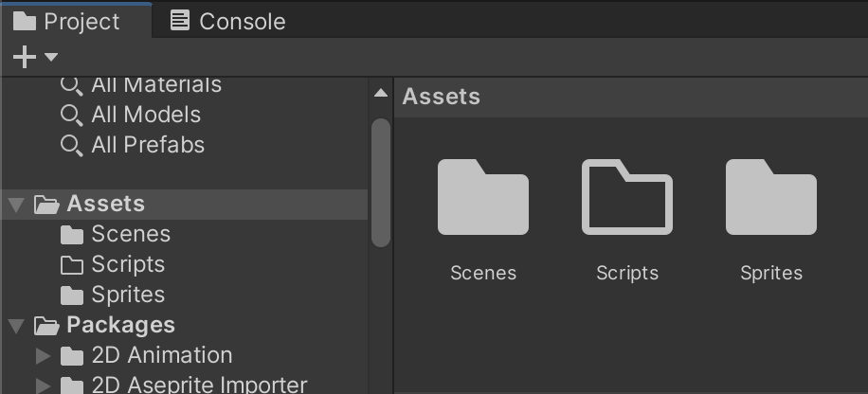
Task: Open the Scenes folder thumbnail
Action: click(x=482, y=197)
